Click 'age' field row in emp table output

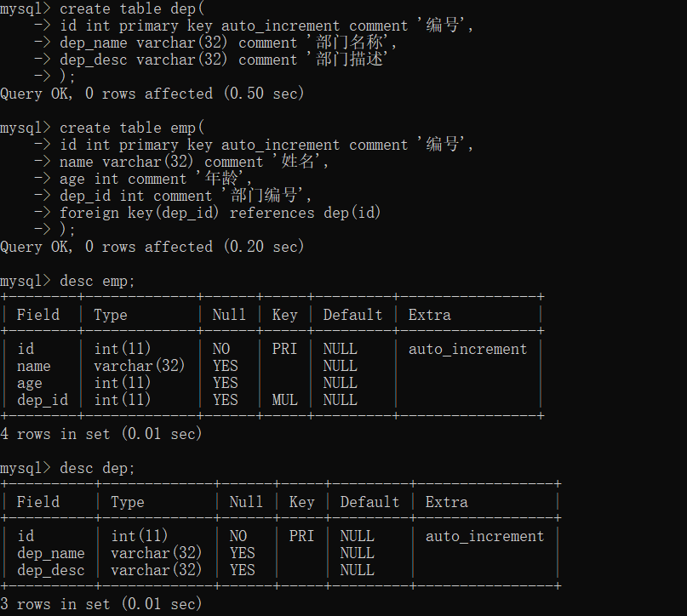pos(29,383)
